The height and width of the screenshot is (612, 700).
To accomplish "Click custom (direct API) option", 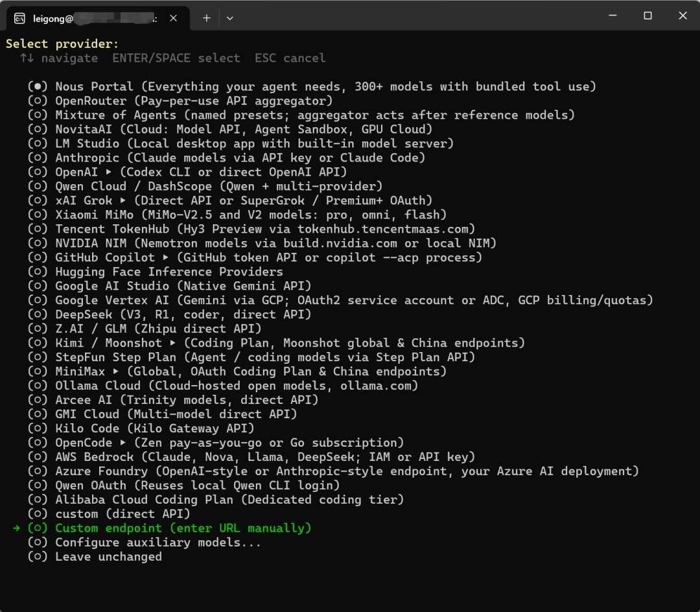I will tap(109, 514).
